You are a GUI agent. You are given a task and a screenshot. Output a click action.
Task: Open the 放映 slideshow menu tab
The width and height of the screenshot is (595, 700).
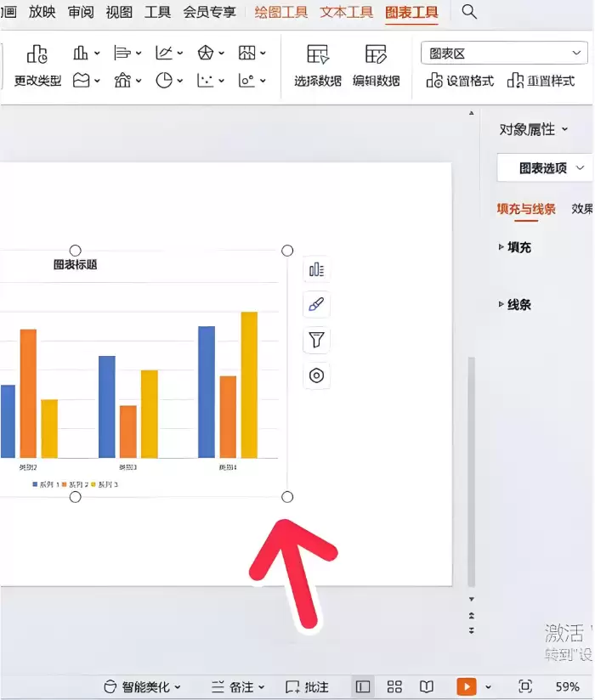[x=42, y=12]
